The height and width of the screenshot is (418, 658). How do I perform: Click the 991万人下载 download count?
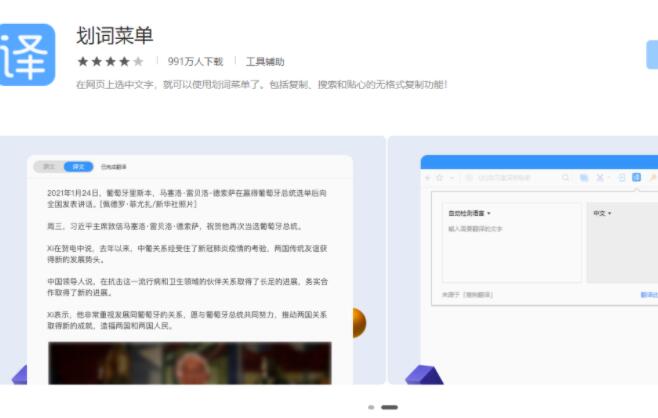pos(195,62)
